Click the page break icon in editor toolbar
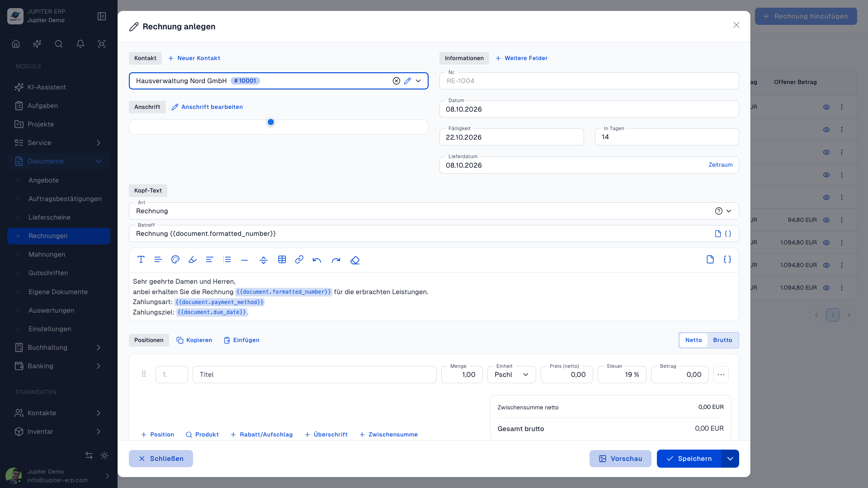868x488 pixels. tap(264, 260)
